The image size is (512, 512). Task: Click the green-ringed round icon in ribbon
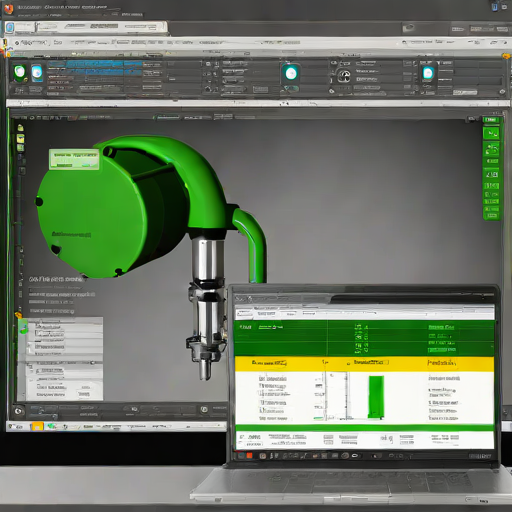coord(19,72)
